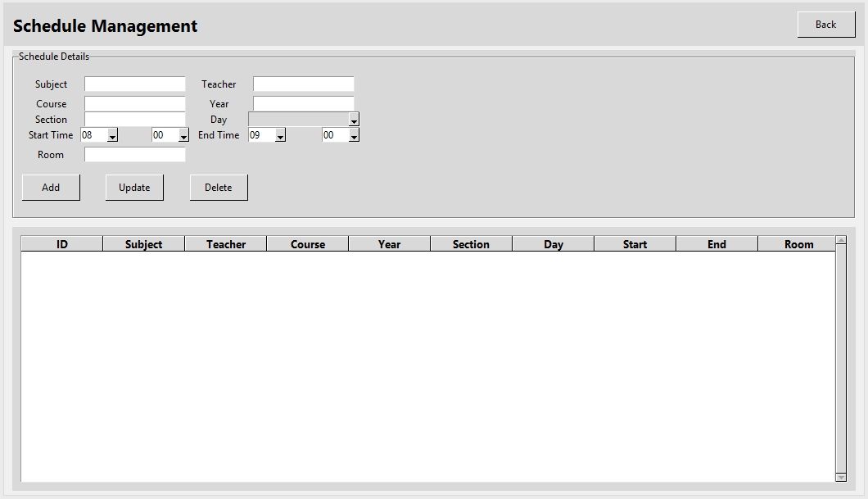Click the Delete button
The height and width of the screenshot is (499, 868).
pyautogui.click(x=219, y=188)
